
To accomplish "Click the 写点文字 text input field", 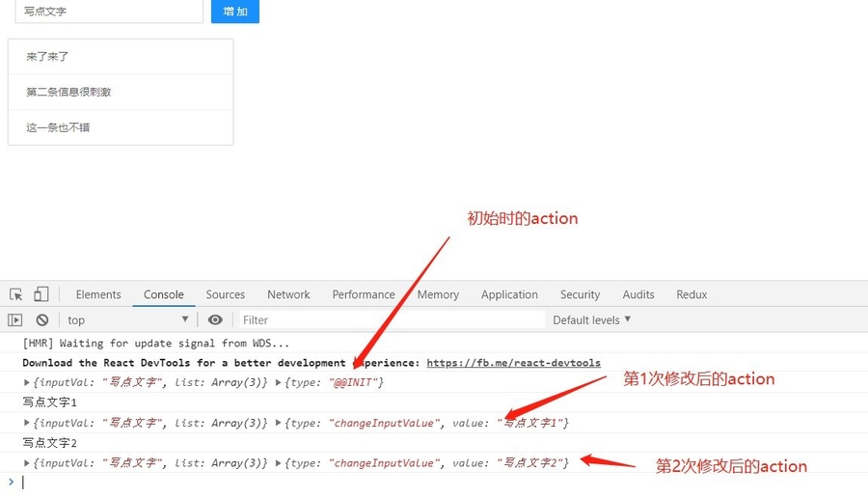I will click(x=108, y=12).
